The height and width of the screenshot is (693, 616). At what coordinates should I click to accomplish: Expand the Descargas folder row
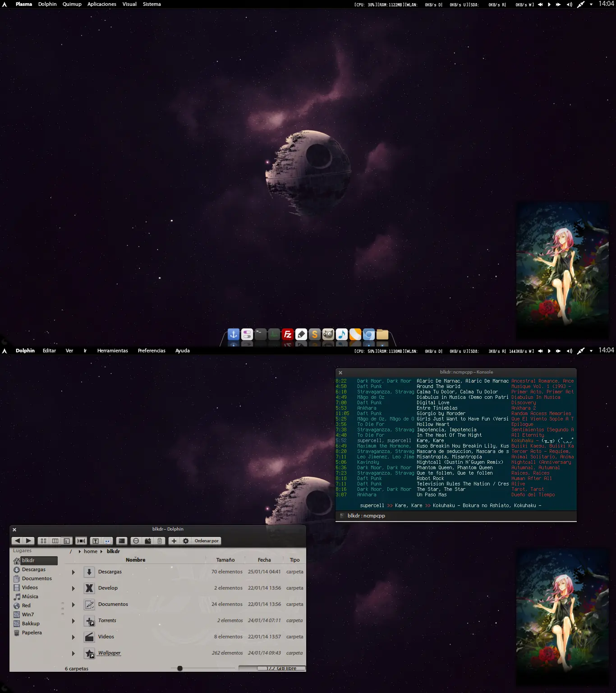tap(73, 572)
